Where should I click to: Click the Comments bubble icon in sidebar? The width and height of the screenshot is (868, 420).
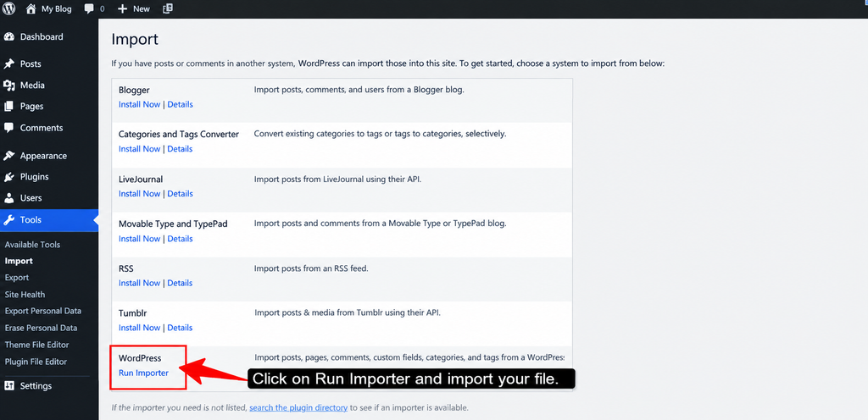coord(8,128)
